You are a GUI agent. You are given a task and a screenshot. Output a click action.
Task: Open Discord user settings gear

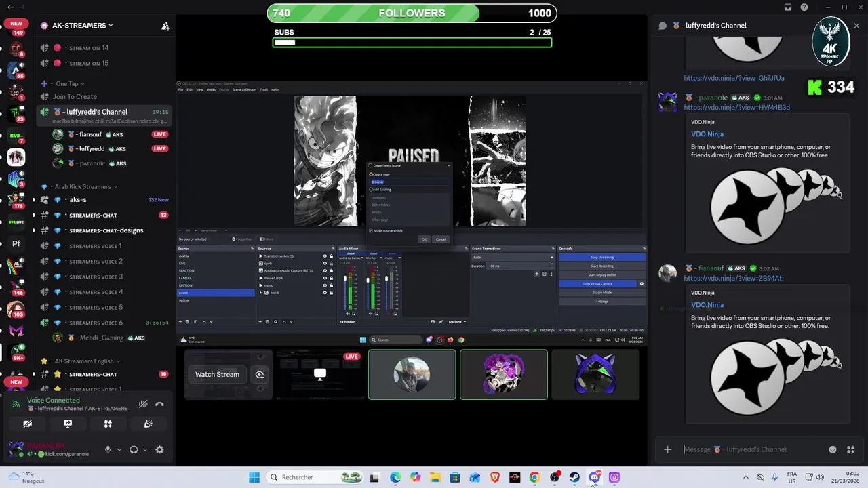coord(159,449)
